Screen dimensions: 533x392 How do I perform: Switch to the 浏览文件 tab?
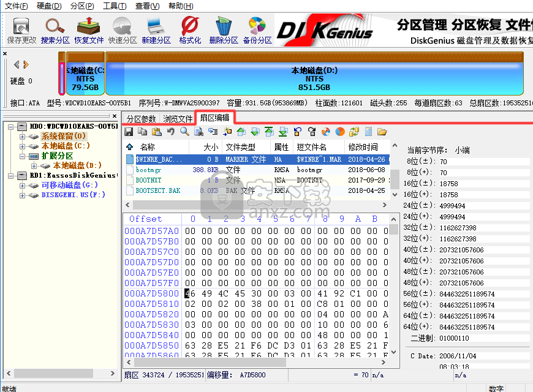coord(178,119)
